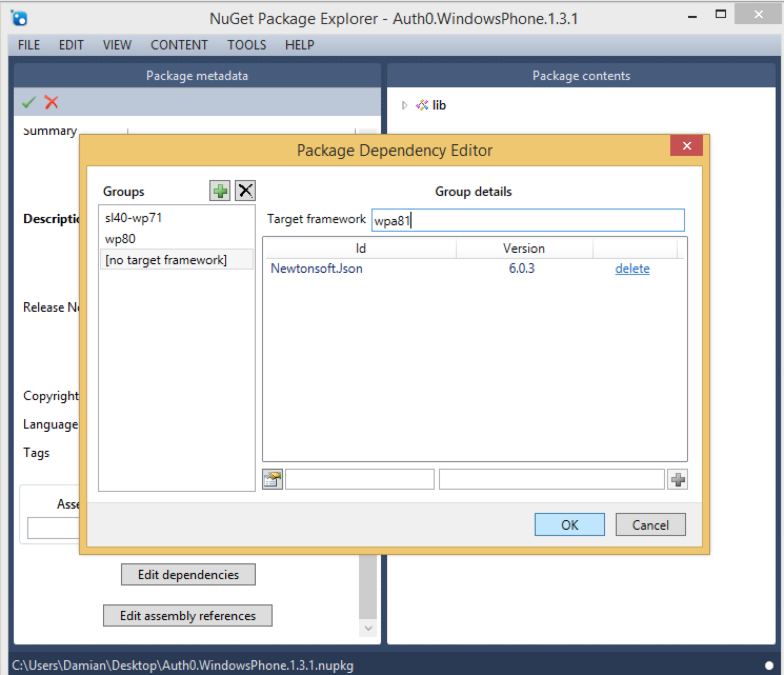Click the lib folder icon

tap(422, 105)
